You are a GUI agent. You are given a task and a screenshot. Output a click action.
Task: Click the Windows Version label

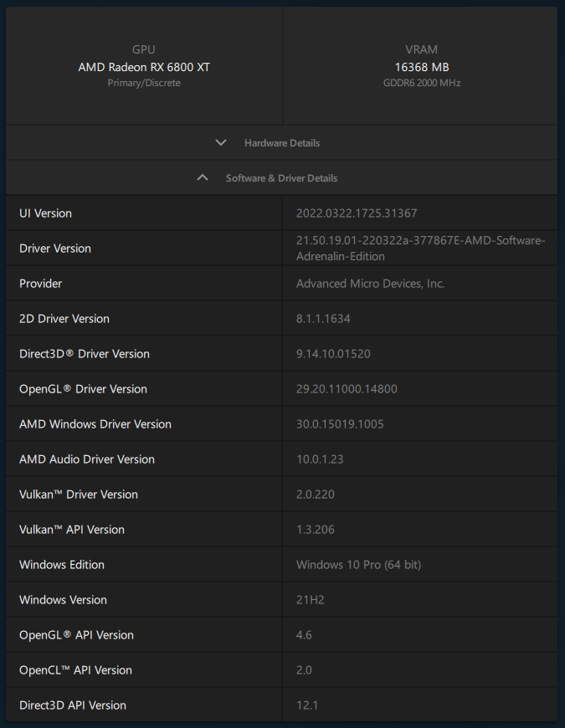(63, 600)
